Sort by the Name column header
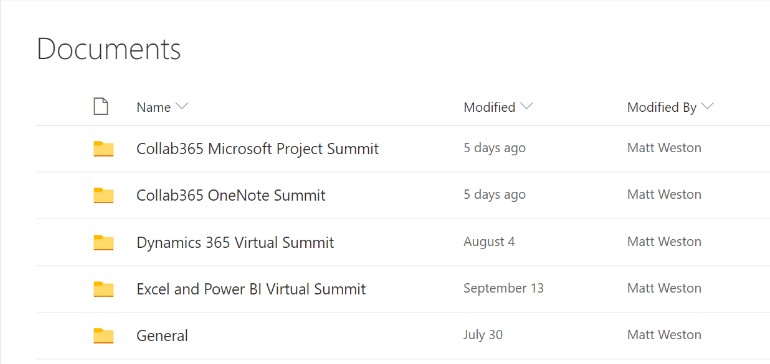 154,107
